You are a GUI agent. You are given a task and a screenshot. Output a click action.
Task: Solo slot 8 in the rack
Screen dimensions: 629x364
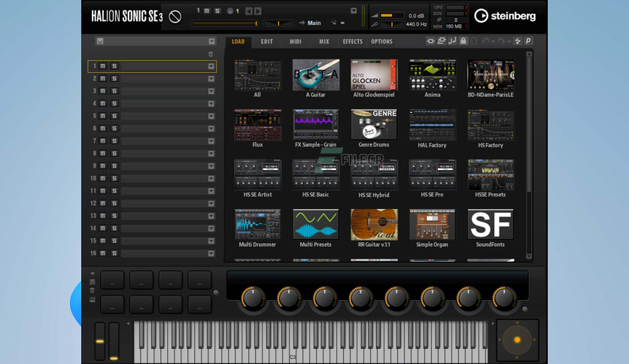coord(114,153)
